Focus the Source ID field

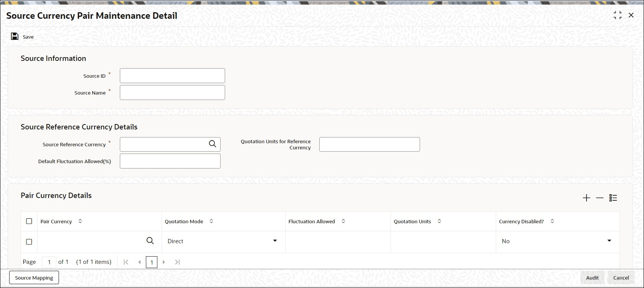click(x=172, y=75)
